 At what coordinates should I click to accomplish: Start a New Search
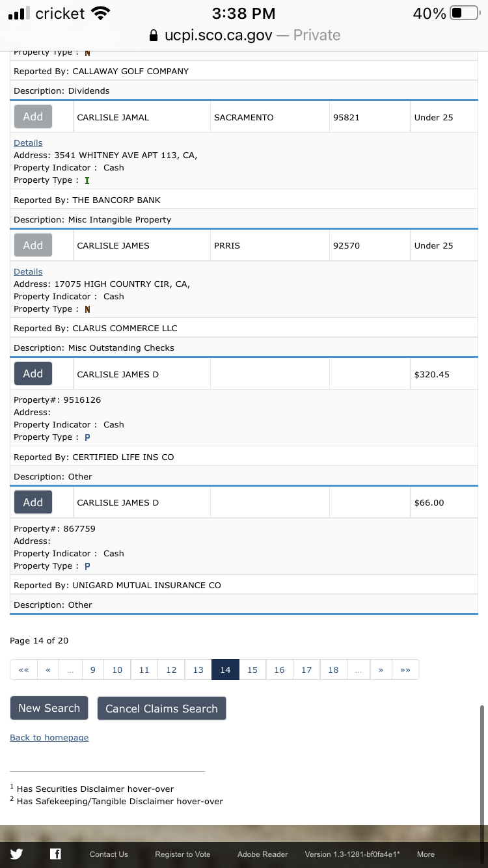pos(49,708)
